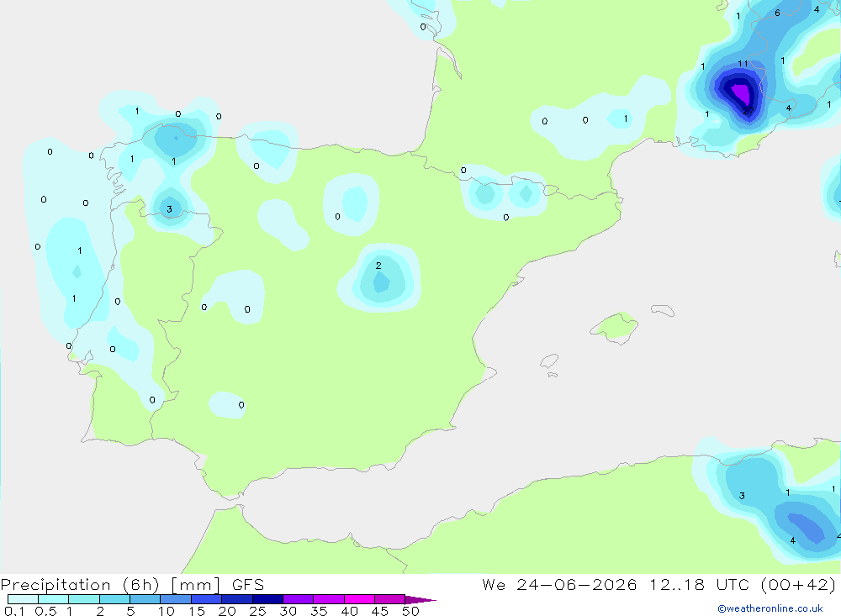Pick the 5–10 mm legend swatch
This screenshot has width=841, height=616.
145,599
